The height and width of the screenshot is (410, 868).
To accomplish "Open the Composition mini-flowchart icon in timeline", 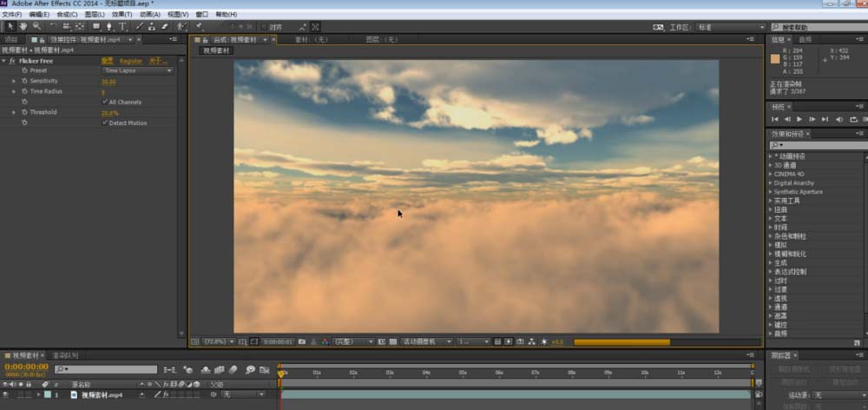I will tap(170, 369).
